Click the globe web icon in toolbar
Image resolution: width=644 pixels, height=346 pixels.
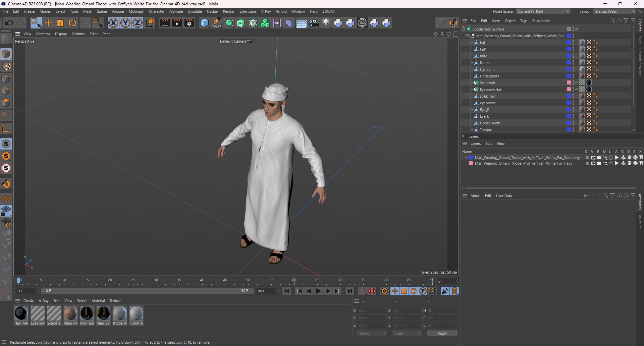coord(362,23)
